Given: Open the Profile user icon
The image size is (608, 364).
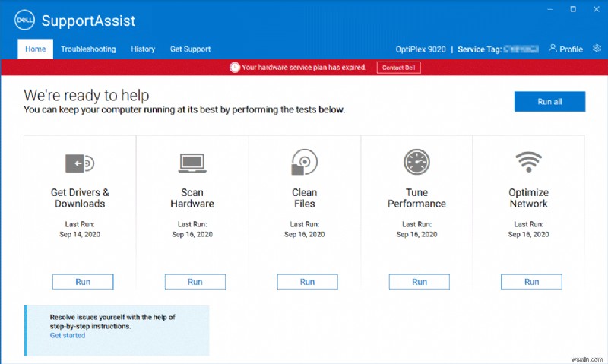Looking at the screenshot, I should tap(553, 49).
